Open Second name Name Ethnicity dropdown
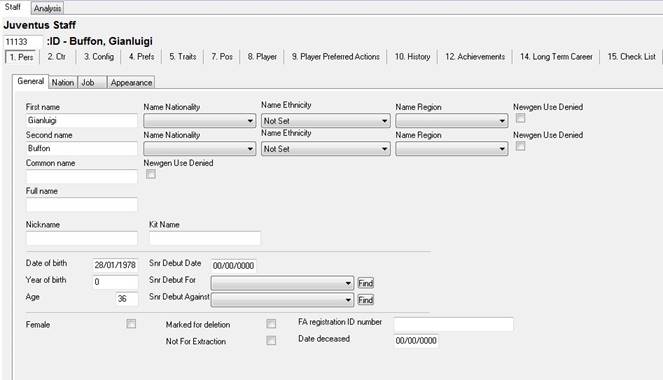The image size is (663, 380). pos(326,149)
